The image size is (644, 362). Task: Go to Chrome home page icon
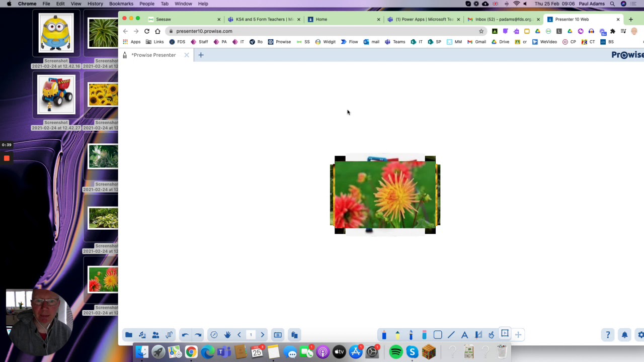pyautogui.click(x=157, y=31)
